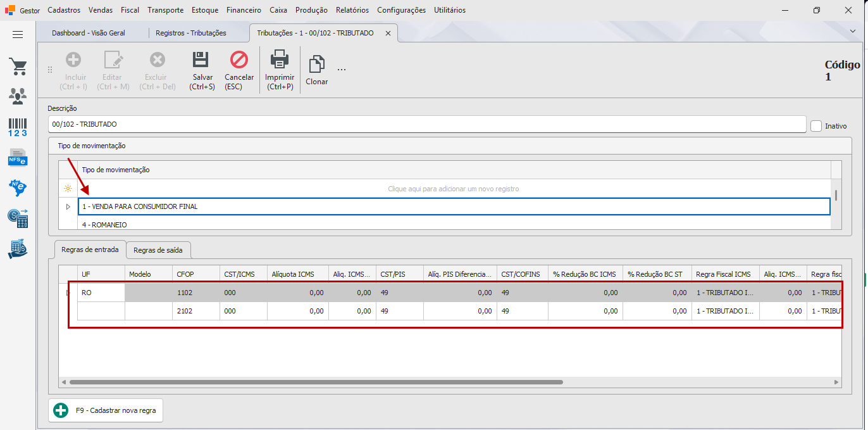The width and height of the screenshot is (868, 430).
Task: Close the Tributações tab
Action: pyautogui.click(x=388, y=33)
